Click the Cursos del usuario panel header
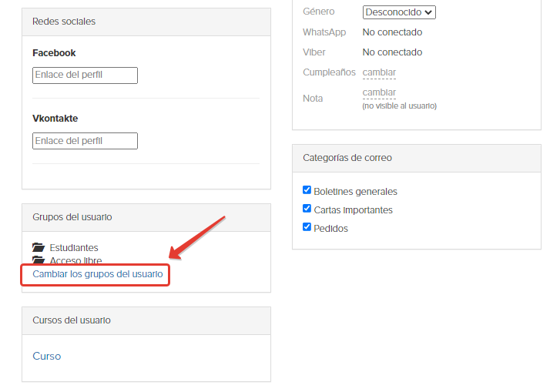The height and width of the screenshot is (392, 560). tap(146, 320)
